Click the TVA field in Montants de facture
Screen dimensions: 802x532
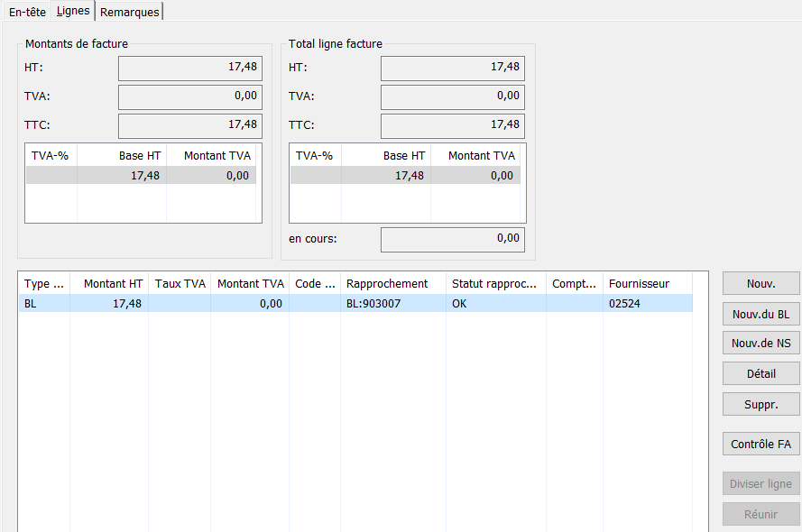[190, 97]
